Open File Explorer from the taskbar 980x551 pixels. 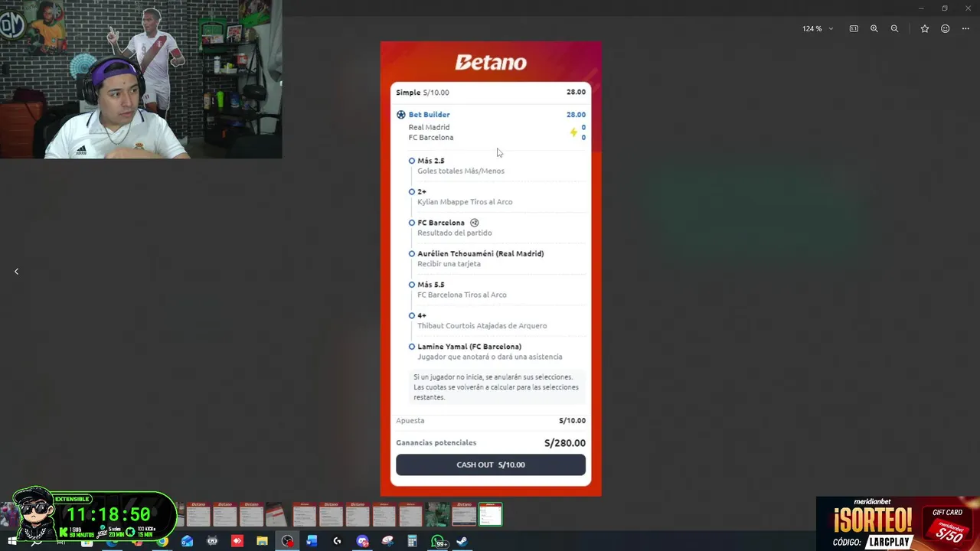(262, 541)
